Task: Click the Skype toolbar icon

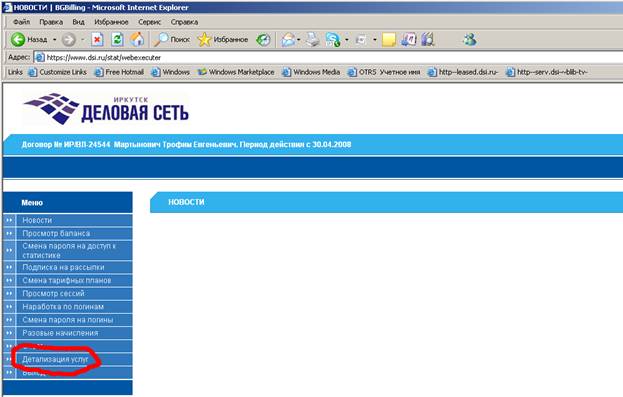Action: pos(333,40)
